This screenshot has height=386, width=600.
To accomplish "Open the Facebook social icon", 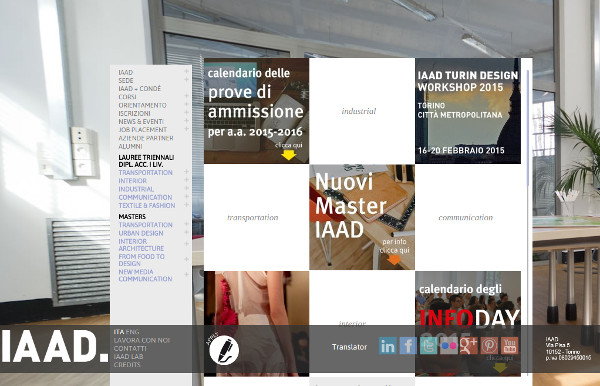I will click(408, 346).
